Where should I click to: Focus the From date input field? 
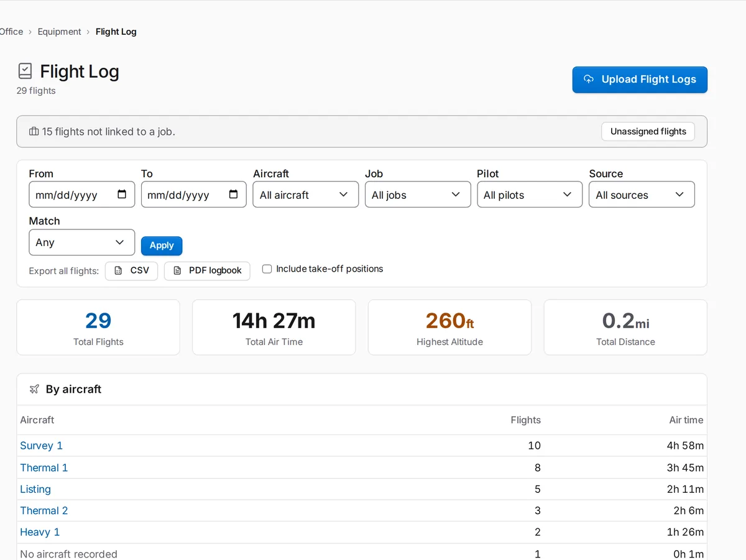tap(82, 195)
